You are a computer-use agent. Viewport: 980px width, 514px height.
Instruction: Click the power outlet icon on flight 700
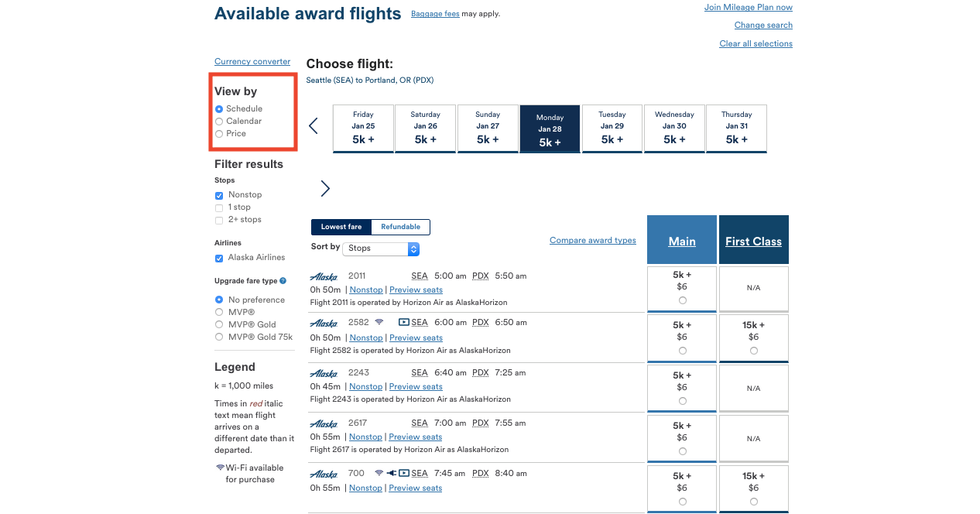tap(392, 473)
